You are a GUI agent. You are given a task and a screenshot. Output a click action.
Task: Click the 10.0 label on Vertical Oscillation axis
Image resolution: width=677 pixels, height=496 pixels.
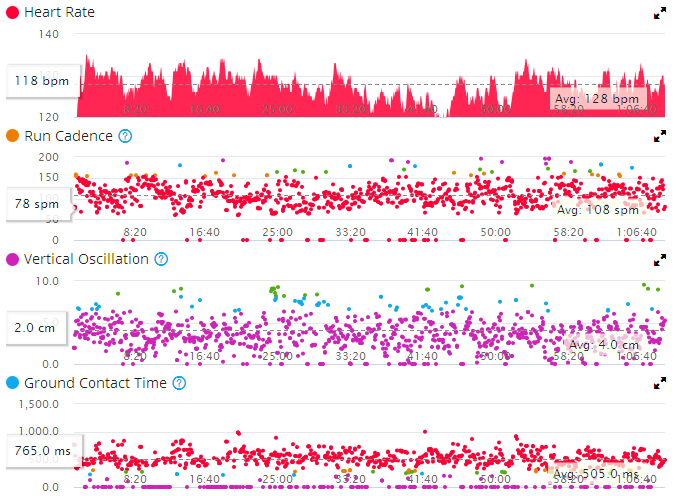(47, 281)
